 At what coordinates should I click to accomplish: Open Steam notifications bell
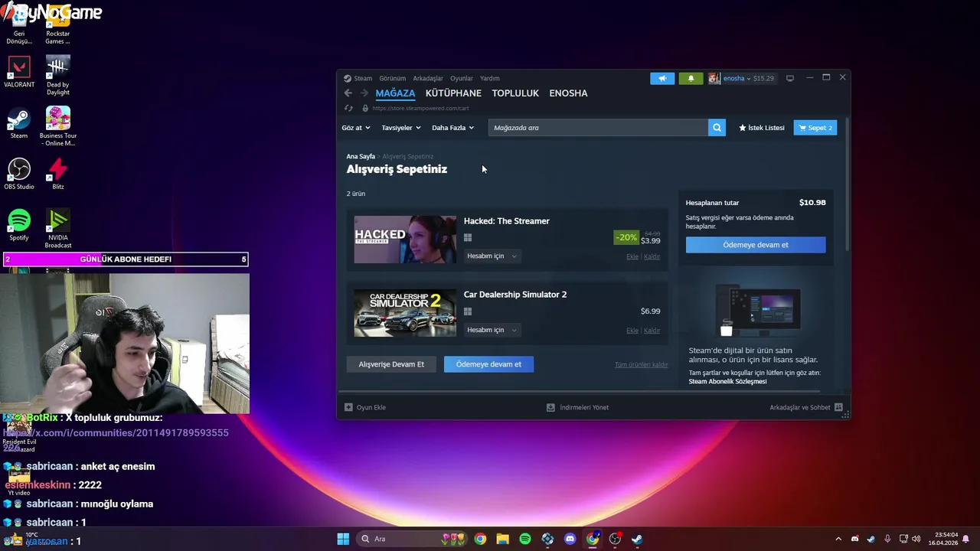point(691,78)
